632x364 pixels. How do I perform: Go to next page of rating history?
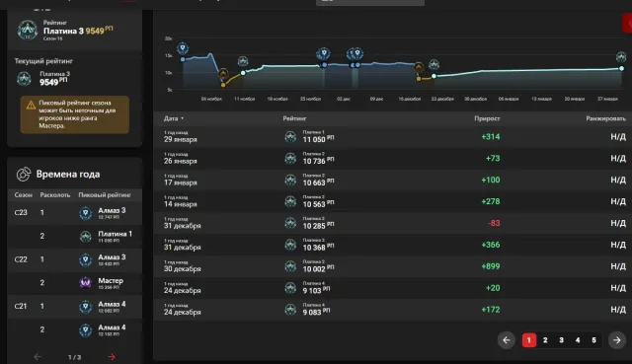616,340
